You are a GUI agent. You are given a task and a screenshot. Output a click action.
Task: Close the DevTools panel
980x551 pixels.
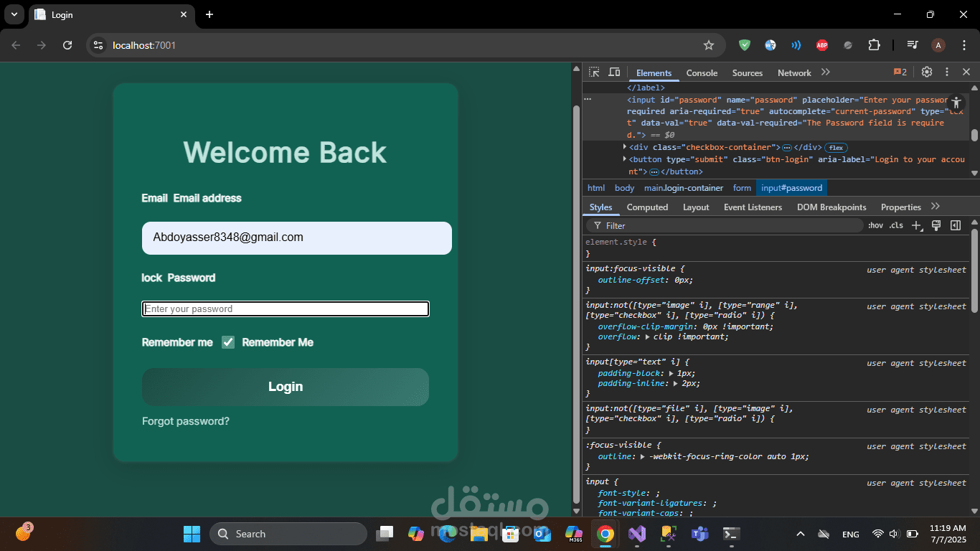pos(966,72)
